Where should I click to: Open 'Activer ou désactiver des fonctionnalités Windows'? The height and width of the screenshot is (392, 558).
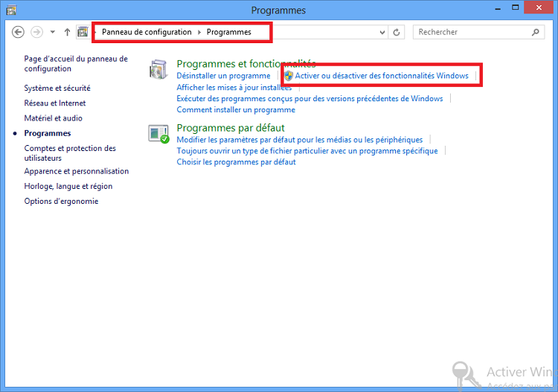click(x=382, y=76)
